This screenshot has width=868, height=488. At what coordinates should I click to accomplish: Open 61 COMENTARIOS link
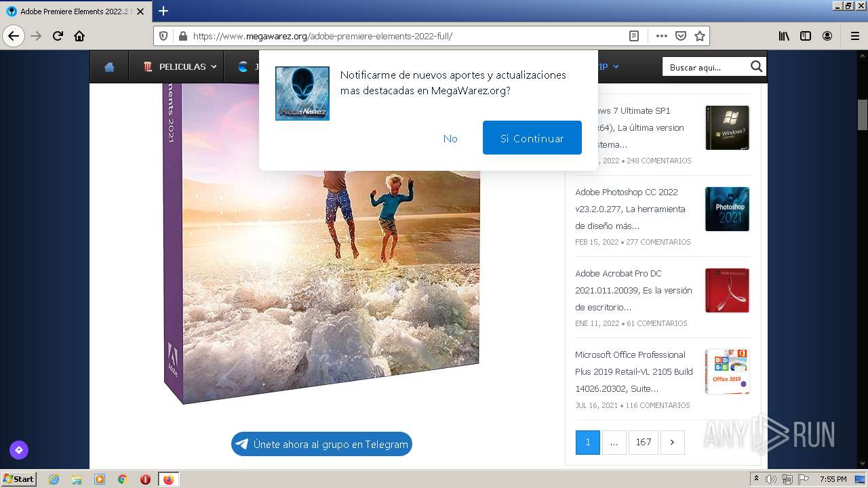[657, 323]
